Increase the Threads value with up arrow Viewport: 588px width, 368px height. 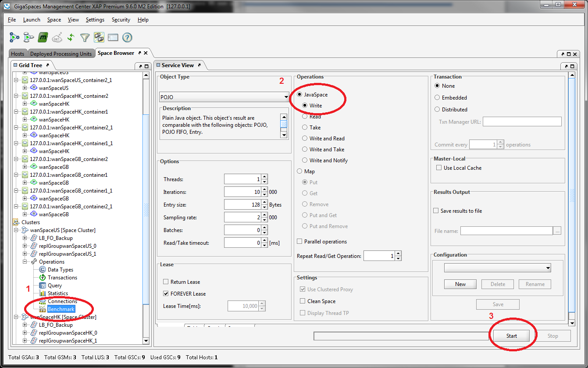coord(264,177)
